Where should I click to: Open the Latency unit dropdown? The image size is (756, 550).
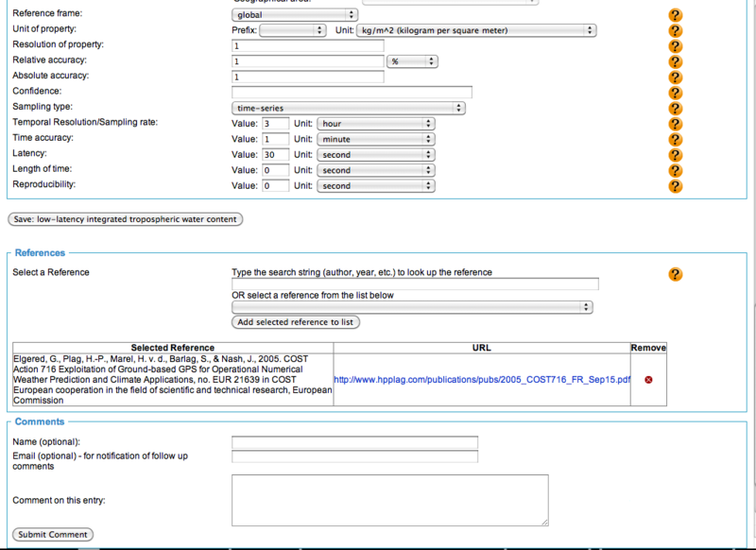coord(376,155)
